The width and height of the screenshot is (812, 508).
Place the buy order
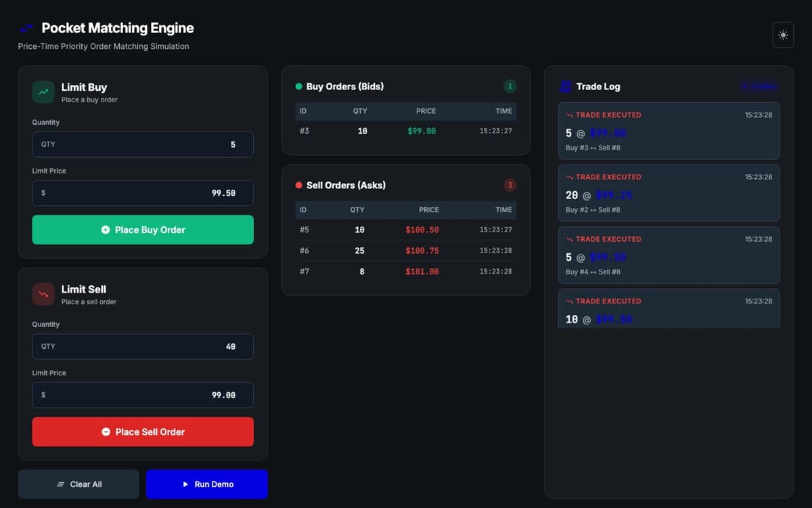143,230
